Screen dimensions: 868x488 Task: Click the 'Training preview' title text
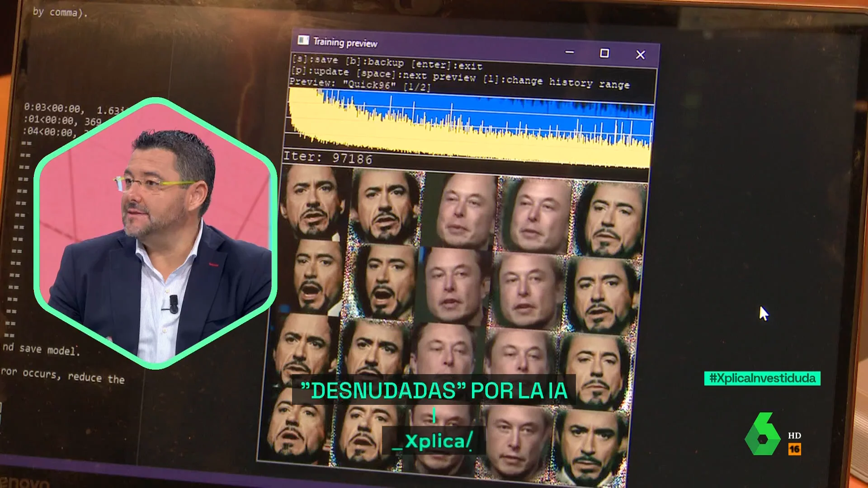click(345, 42)
